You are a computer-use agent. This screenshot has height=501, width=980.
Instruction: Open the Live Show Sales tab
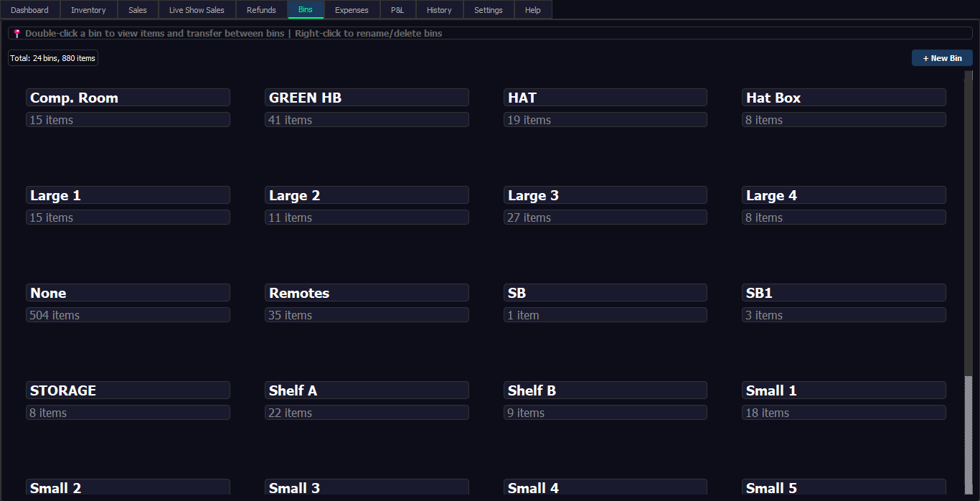point(197,10)
